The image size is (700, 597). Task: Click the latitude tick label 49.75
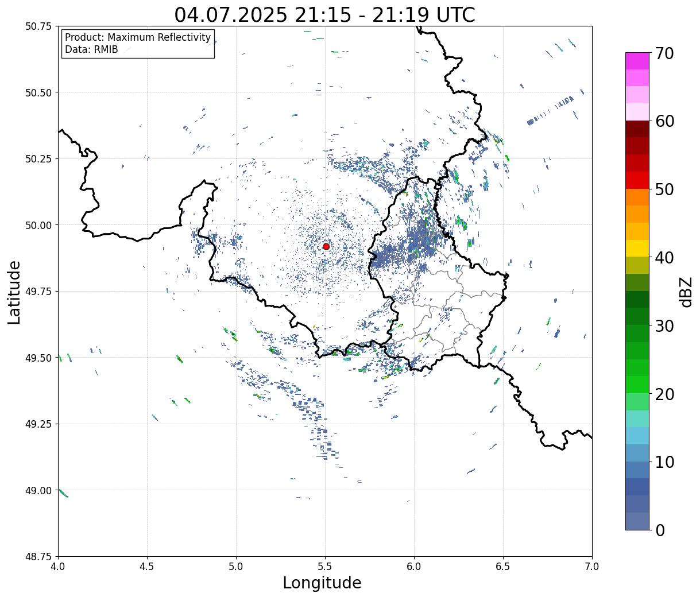coord(38,292)
